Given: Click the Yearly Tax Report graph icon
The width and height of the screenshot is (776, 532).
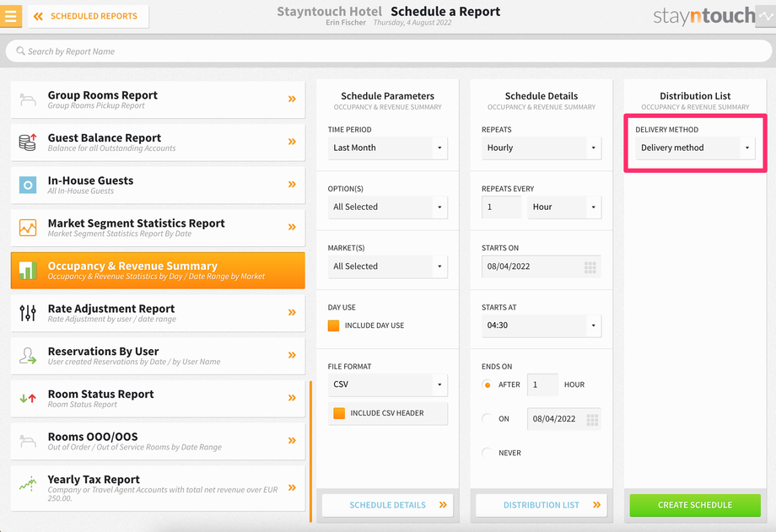Looking at the screenshot, I should (28, 483).
